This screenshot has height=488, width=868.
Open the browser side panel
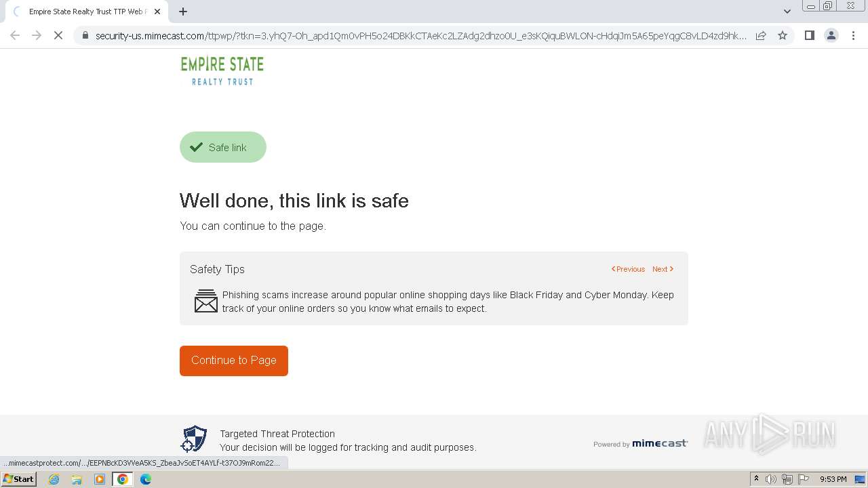click(809, 35)
